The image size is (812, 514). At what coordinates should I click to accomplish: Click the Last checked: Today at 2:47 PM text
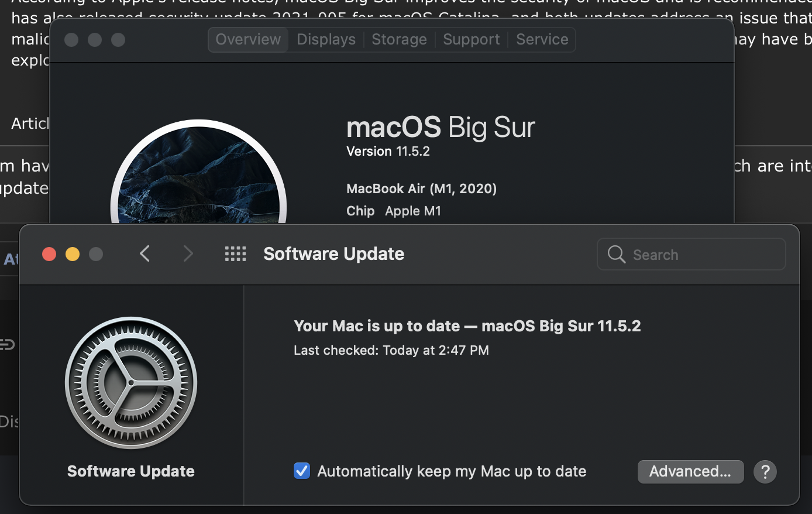[x=391, y=350]
